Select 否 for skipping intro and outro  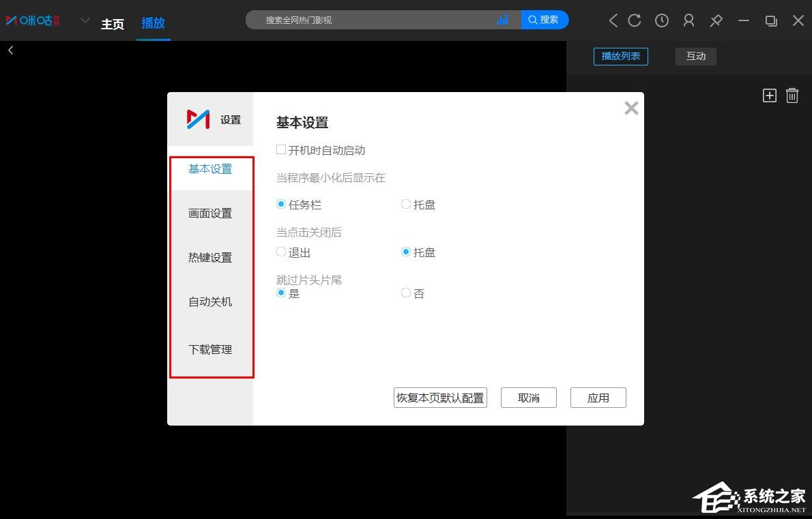(406, 292)
